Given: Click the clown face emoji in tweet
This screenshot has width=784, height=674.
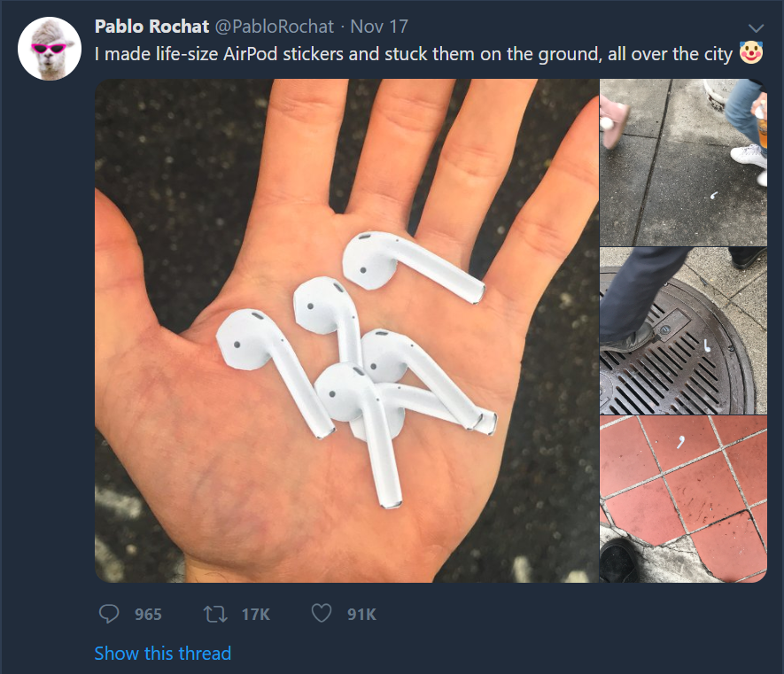Looking at the screenshot, I should click(751, 52).
